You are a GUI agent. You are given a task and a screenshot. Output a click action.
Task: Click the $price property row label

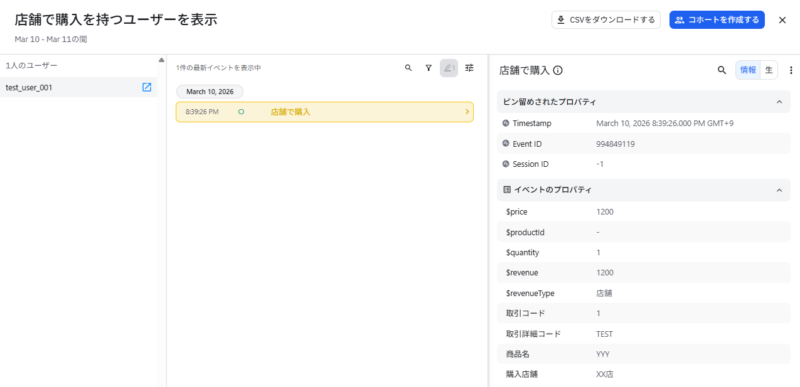click(516, 212)
